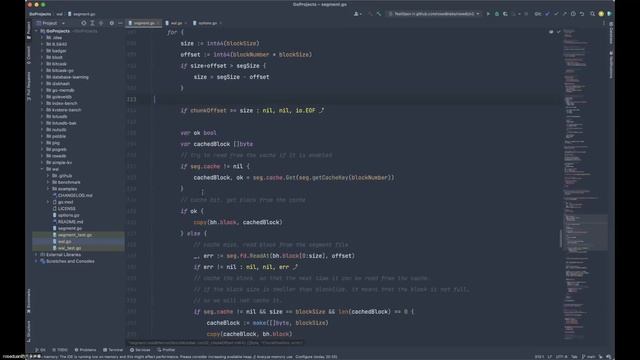640x360 pixels.
Task: Open the user account icon in the toolbar
Action: pyautogui.click(x=357, y=14)
